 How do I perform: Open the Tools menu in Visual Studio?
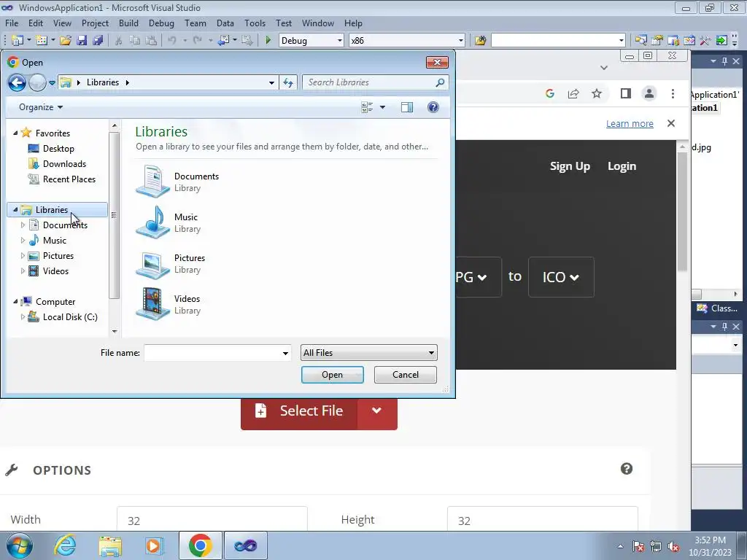[255, 23]
